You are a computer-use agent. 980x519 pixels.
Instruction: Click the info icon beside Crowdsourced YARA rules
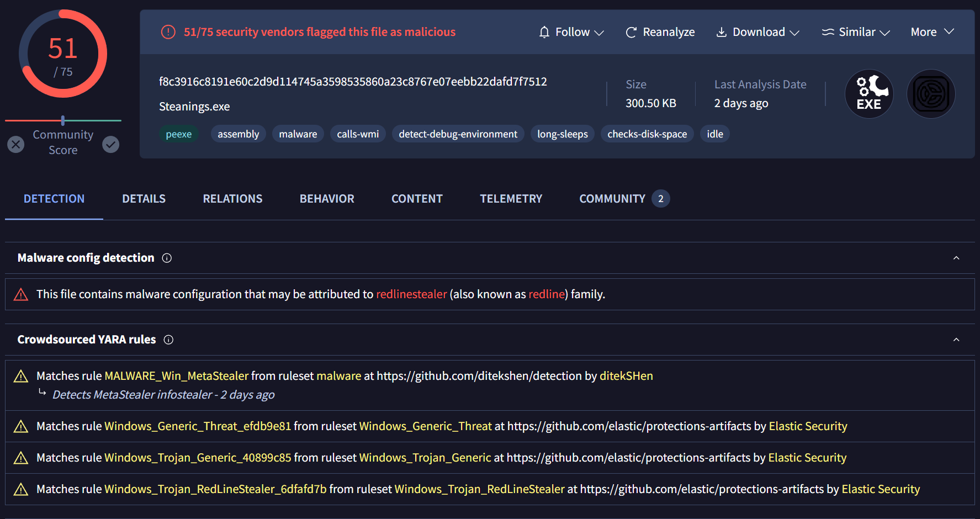click(x=169, y=340)
